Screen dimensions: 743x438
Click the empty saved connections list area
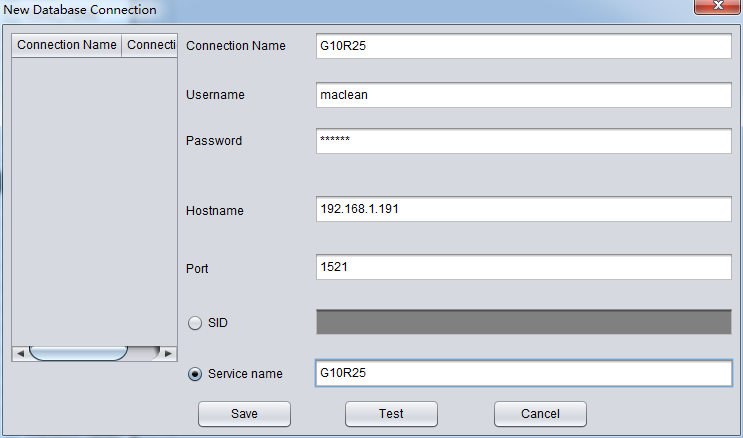(94, 200)
